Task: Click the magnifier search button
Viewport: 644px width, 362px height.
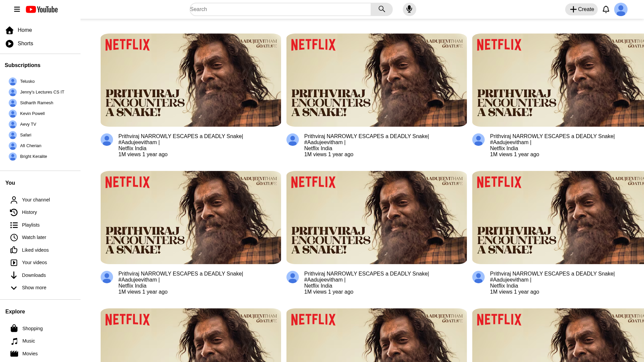Action: click(382, 9)
